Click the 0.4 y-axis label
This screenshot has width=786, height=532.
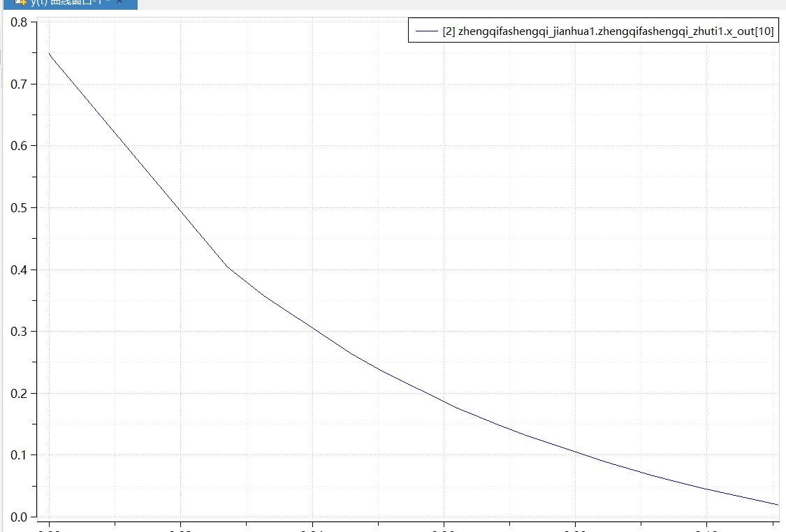click(x=19, y=269)
